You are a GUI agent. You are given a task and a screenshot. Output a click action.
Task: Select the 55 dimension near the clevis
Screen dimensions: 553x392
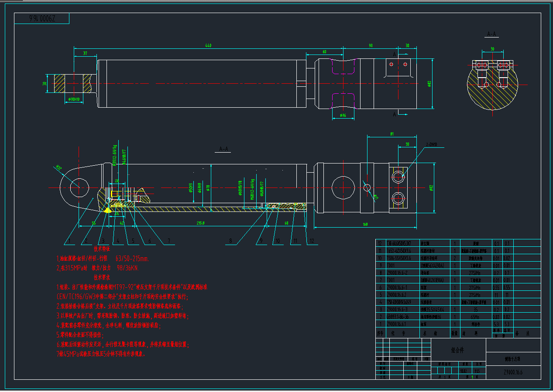coord(93,223)
